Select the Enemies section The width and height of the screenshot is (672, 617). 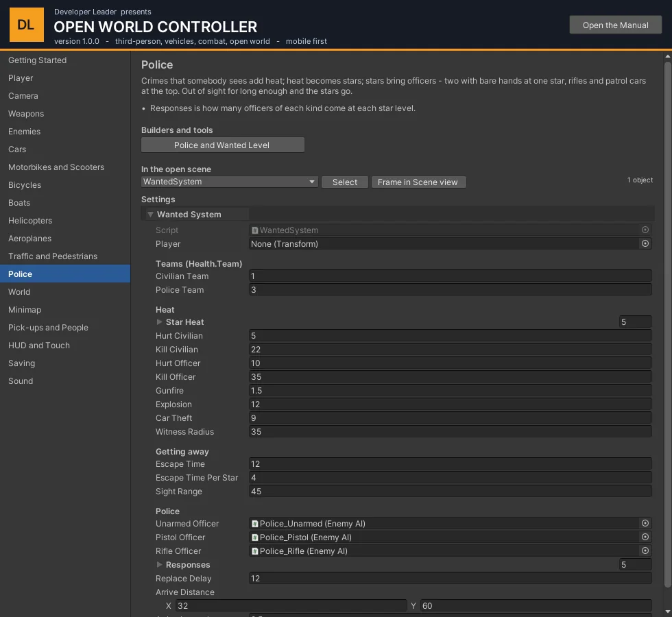[x=65, y=132]
